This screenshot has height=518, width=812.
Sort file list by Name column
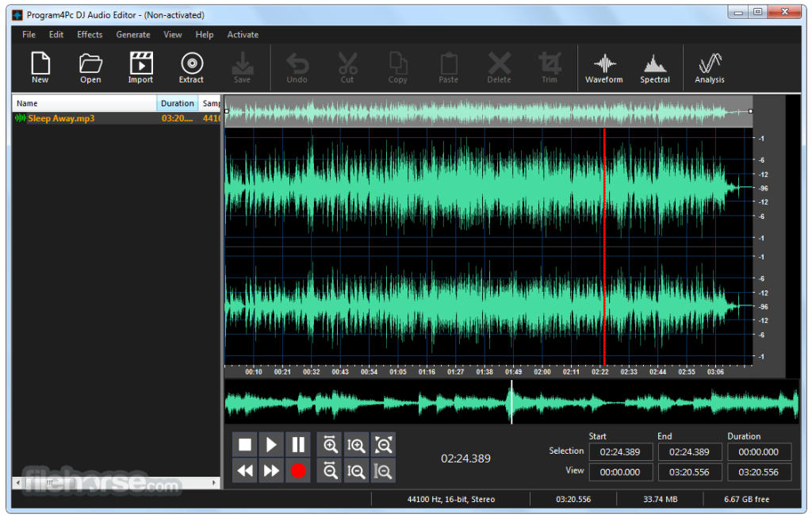(84, 103)
